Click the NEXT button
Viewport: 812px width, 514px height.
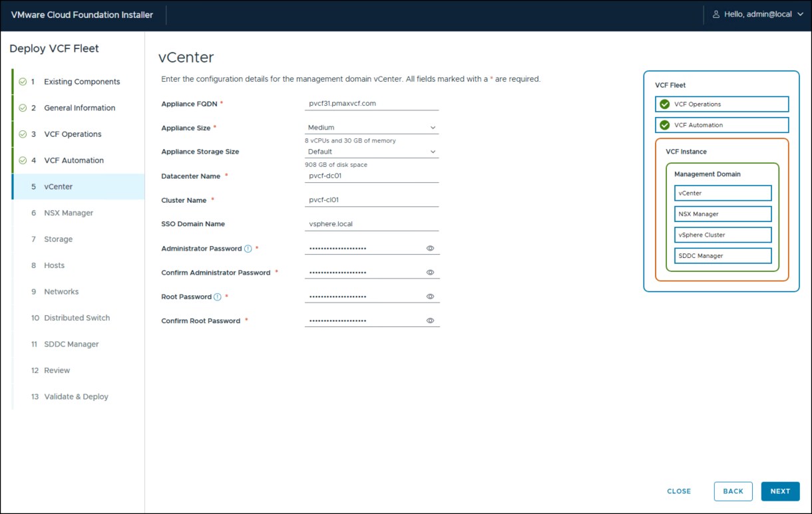tap(780, 491)
